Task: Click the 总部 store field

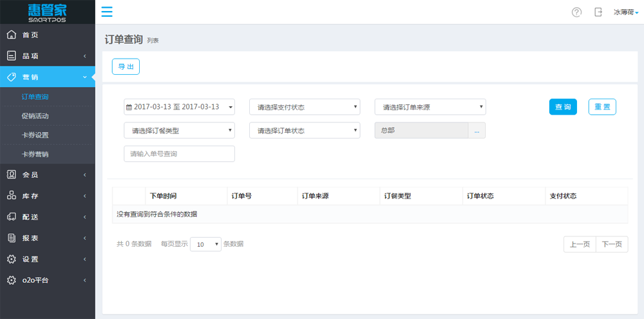Action: point(421,130)
